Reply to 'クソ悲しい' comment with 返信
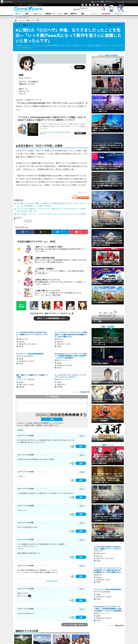The image size is (138, 644). coord(81,480)
